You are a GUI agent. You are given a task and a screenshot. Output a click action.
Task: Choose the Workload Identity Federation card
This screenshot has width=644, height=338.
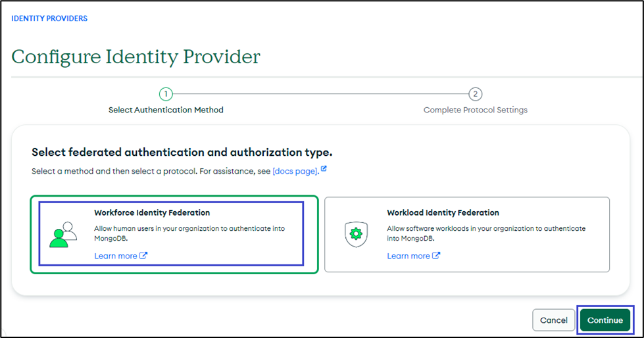click(467, 234)
